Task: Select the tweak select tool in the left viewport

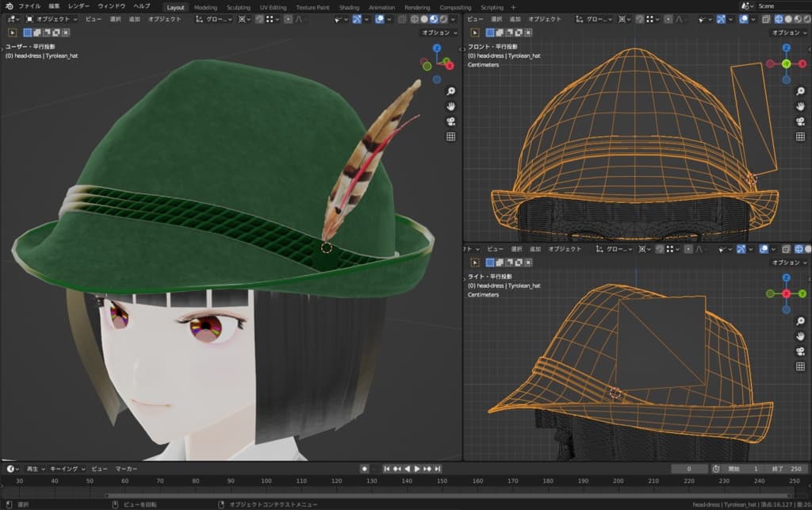Action: 13,33
